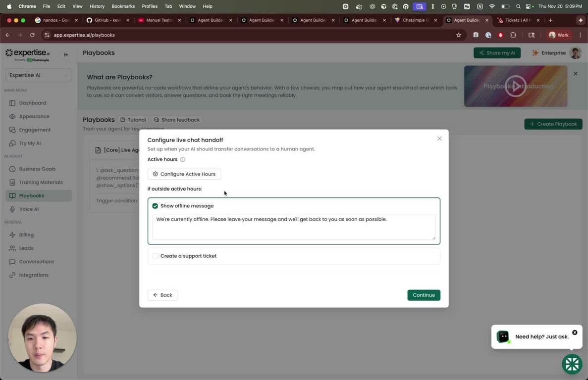The image size is (588, 380).
Task: Go Back in the dialog
Action: [162, 295]
